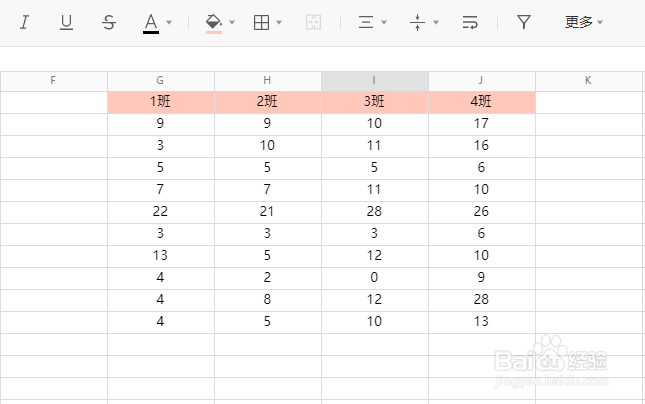Screen dimensions: 645x404
Task: Toggle underline formatting
Action: click(66, 22)
